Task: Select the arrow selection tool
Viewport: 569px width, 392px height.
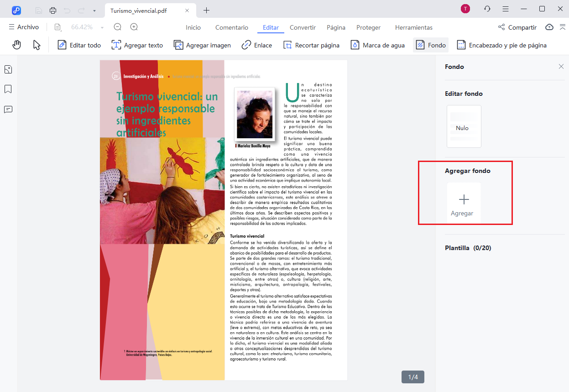Action: coord(37,45)
